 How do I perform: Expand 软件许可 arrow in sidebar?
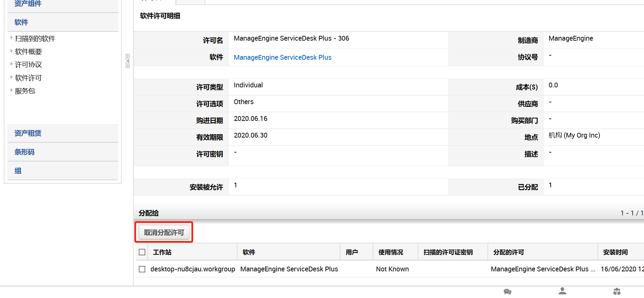point(11,77)
